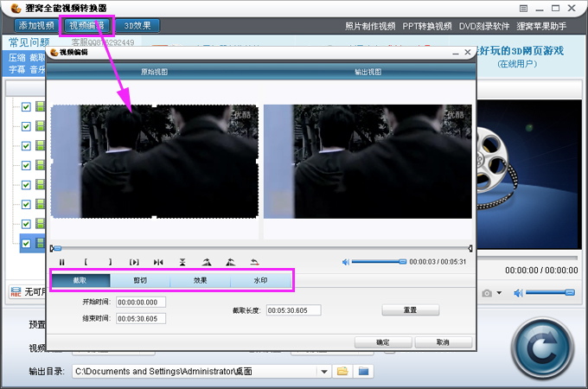Click the original view video preview
This screenshot has width=588, height=389.
(155, 162)
